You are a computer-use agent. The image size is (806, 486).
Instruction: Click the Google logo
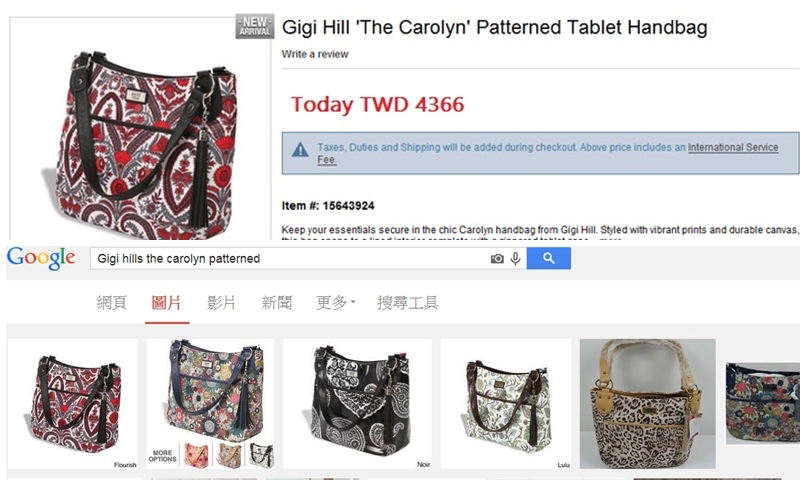(41, 258)
